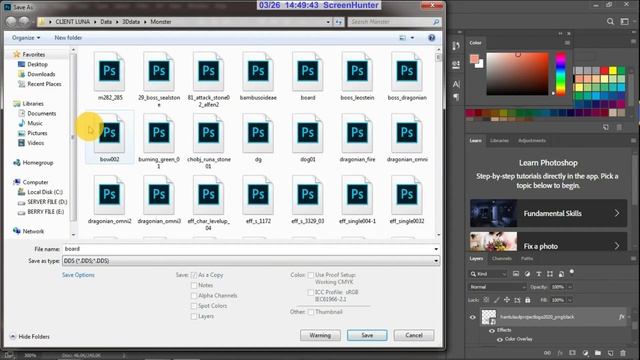Viewport: 640px width, 360px height.
Task: Toggle the Effects visibility eye
Action: [x=492, y=331]
